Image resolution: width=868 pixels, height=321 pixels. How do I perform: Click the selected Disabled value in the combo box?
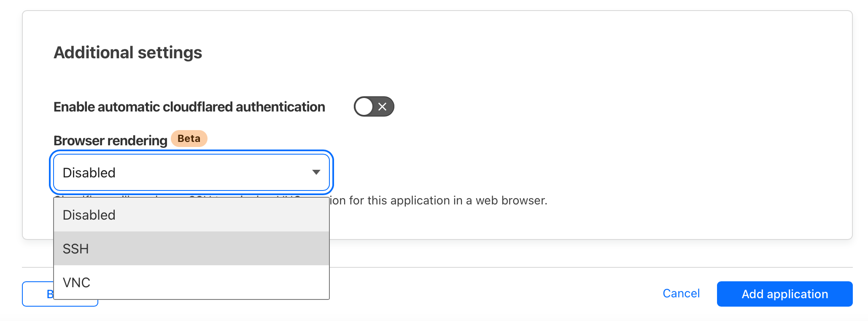point(89,173)
